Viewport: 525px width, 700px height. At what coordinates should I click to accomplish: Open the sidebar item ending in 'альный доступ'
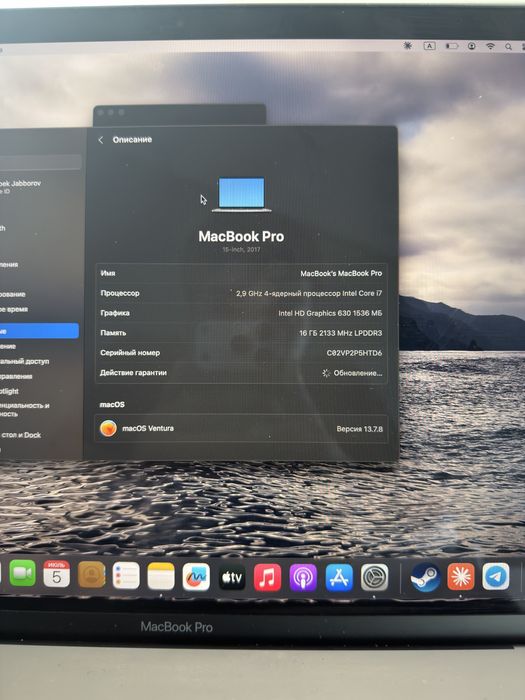pyautogui.click(x=25, y=361)
